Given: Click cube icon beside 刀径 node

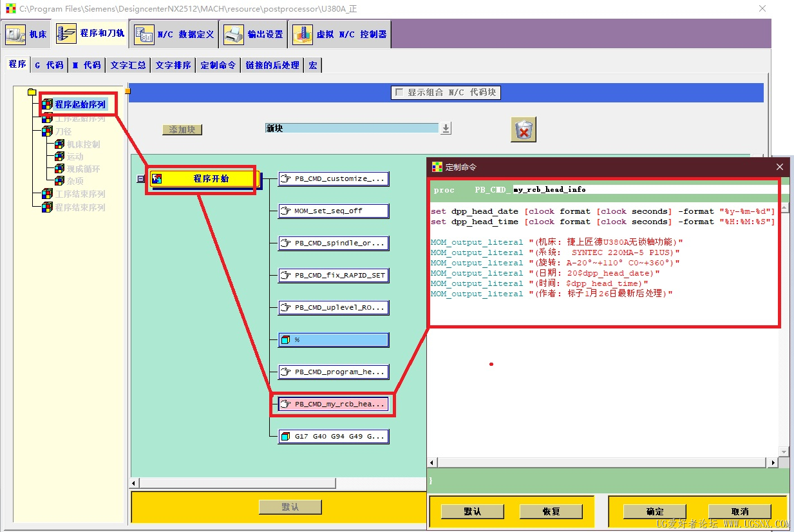Looking at the screenshot, I should coord(48,131).
